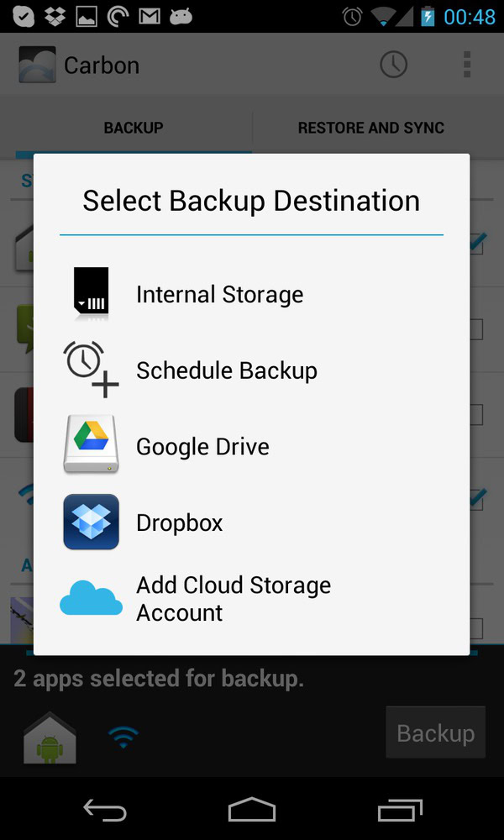Viewport: 504px width, 840px height.
Task: Tap the Carbon app logo
Action: coord(37,65)
